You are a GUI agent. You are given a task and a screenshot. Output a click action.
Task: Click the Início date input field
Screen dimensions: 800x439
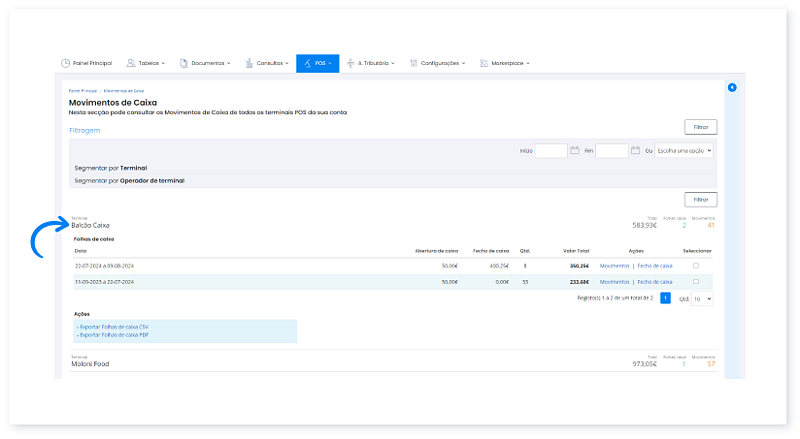point(551,151)
